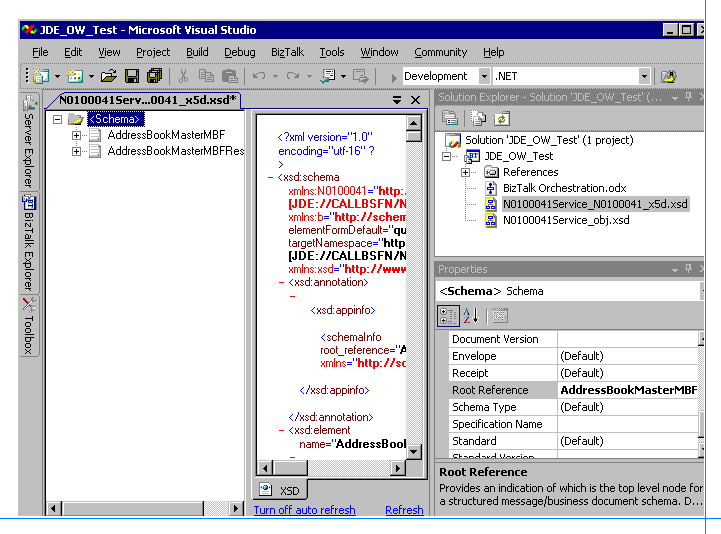The width and height of the screenshot is (721, 534).
Task: Click XSD view horizontal scroll right arrow
Action: pos(397,469)
